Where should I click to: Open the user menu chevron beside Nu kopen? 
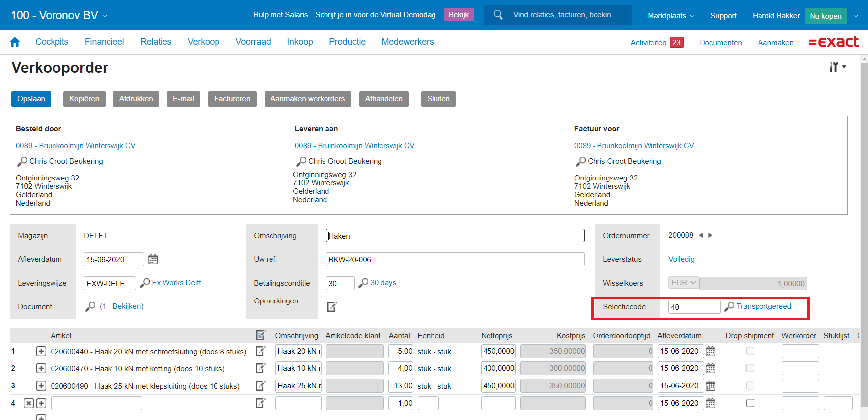tap(856, 16)
